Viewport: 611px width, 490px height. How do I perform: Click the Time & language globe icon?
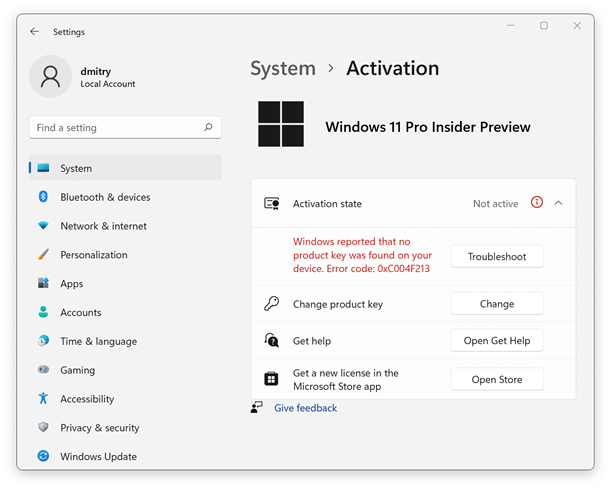[43, 341]
